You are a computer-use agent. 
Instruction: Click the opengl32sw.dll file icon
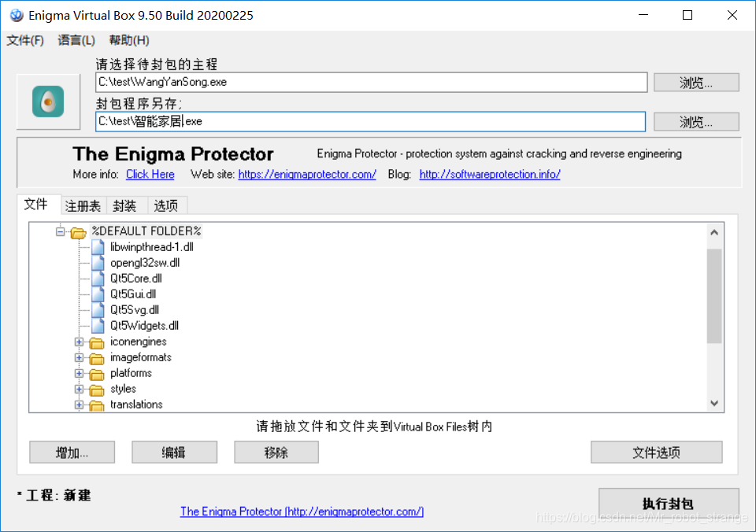[98, 263]
